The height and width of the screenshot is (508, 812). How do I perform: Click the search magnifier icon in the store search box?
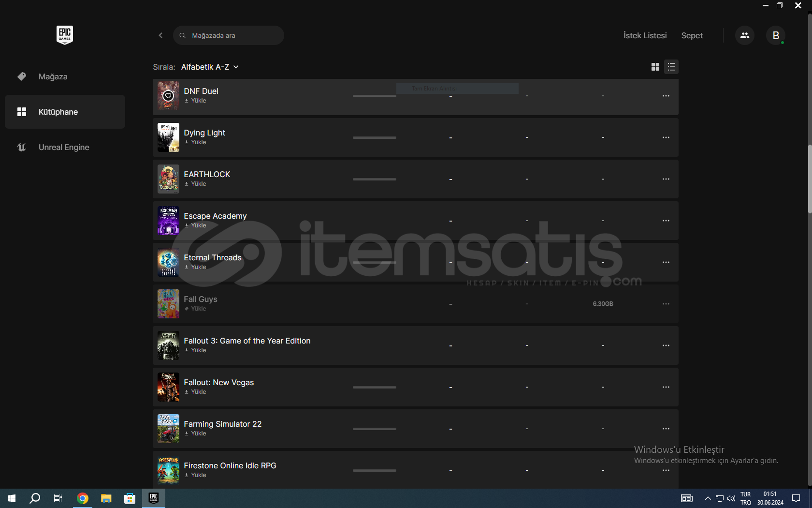click(x=182, y=35)
